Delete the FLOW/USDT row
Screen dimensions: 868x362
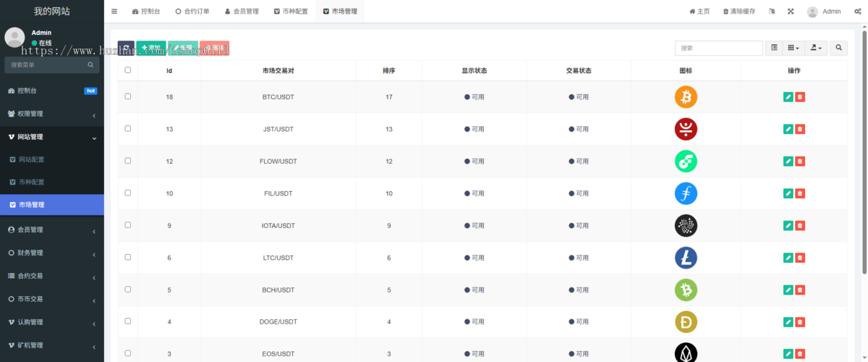click(x=800, y=161)
